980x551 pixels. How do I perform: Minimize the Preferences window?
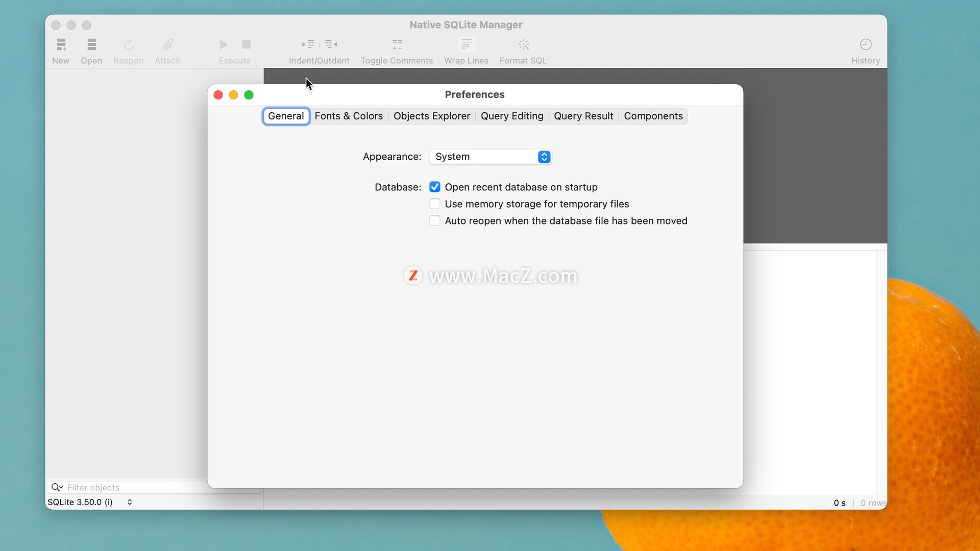pos(234,95)
